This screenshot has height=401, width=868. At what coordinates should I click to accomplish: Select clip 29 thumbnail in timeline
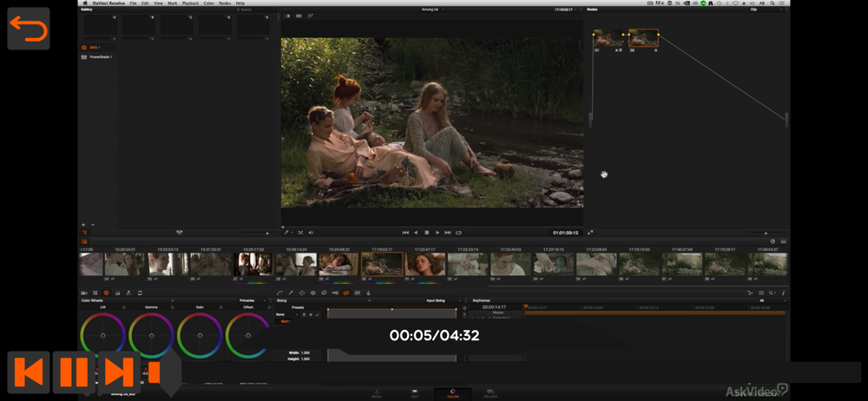(339, 264)
